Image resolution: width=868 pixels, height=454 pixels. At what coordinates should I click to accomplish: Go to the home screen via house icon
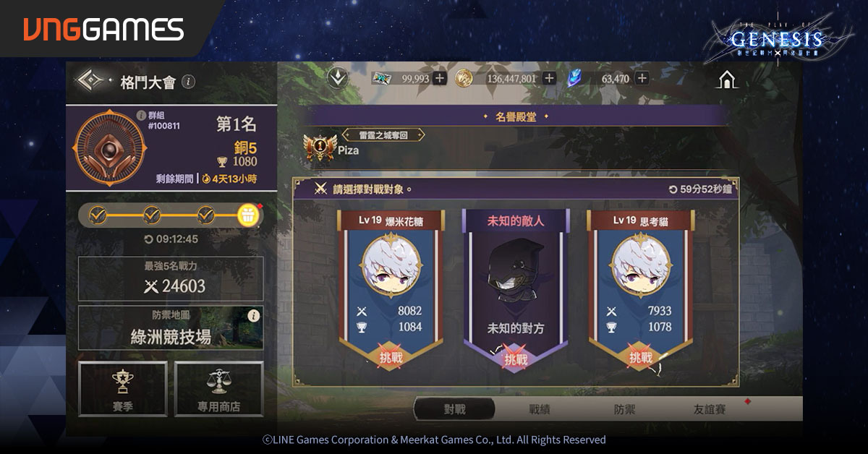pos(727,79)
